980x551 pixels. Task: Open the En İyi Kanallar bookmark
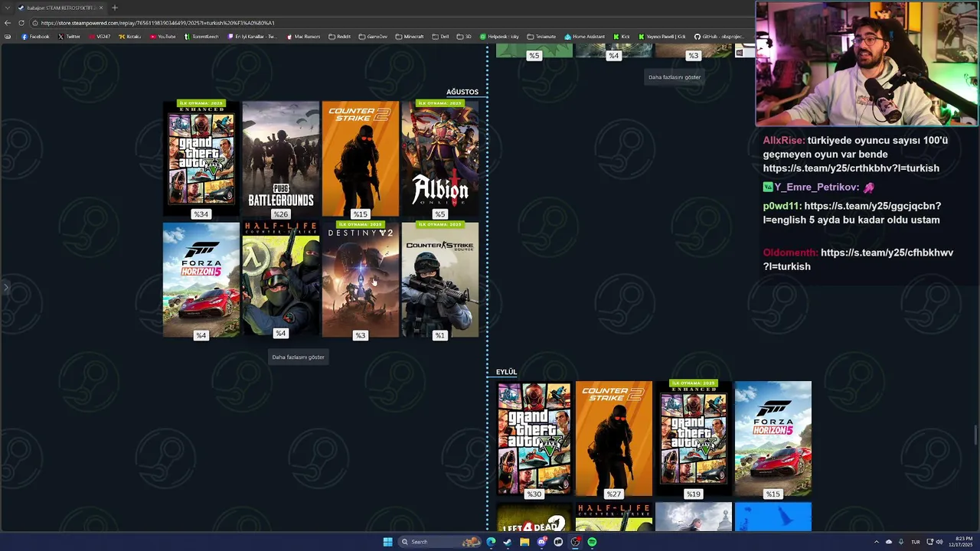point(253,37)
